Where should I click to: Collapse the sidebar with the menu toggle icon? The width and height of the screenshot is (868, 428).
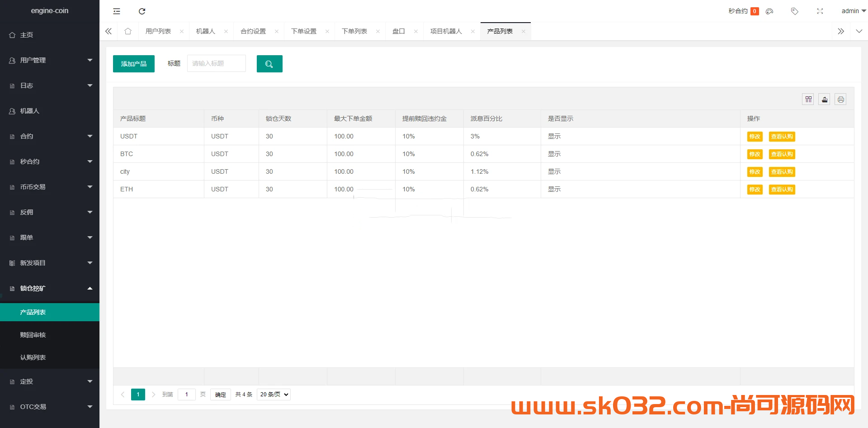(117, 11)
